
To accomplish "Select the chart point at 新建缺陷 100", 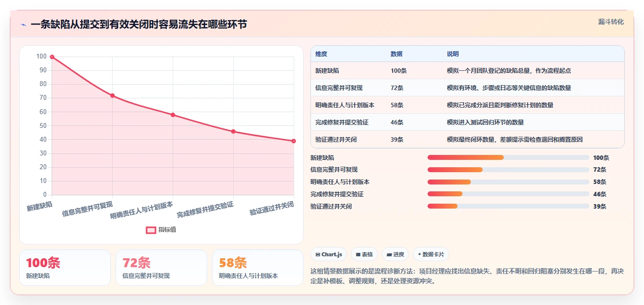I will point(52,57).
